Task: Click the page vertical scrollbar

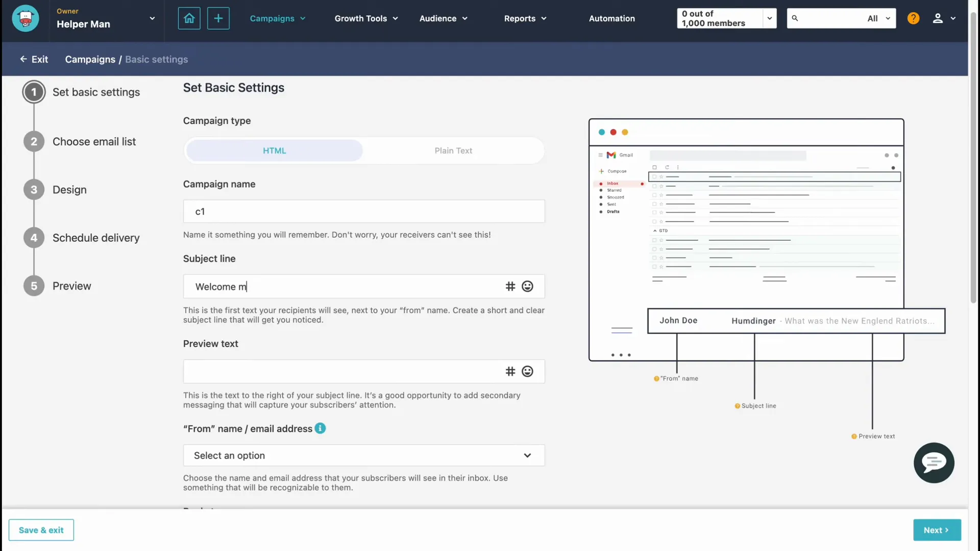Action: pyautogui.click(x=973, y=158)
